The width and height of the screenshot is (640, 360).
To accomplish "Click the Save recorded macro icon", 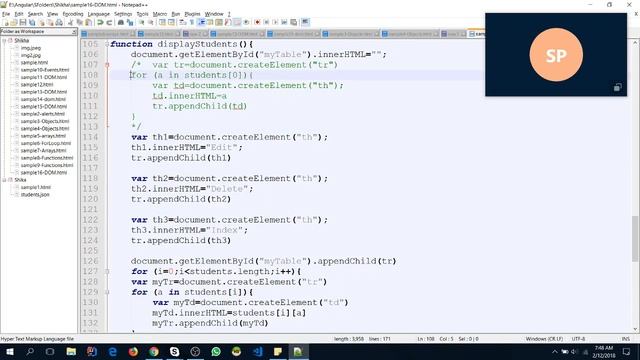I will click(293, 22).
